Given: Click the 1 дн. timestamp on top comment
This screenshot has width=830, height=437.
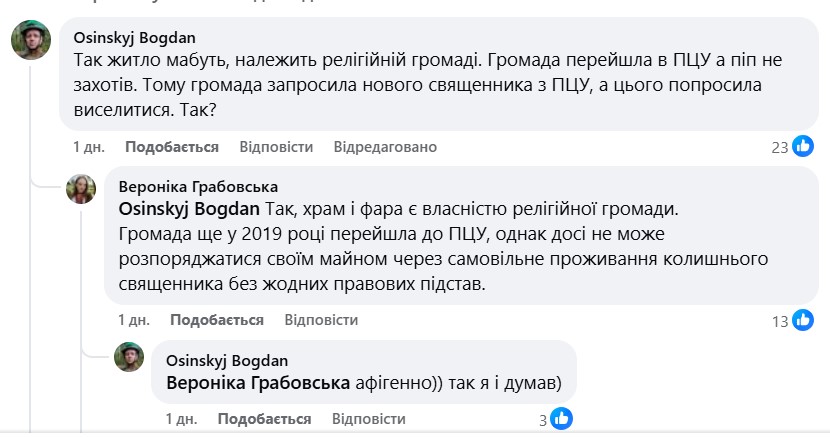Looking at the screenshot, I should coord(89,147).
